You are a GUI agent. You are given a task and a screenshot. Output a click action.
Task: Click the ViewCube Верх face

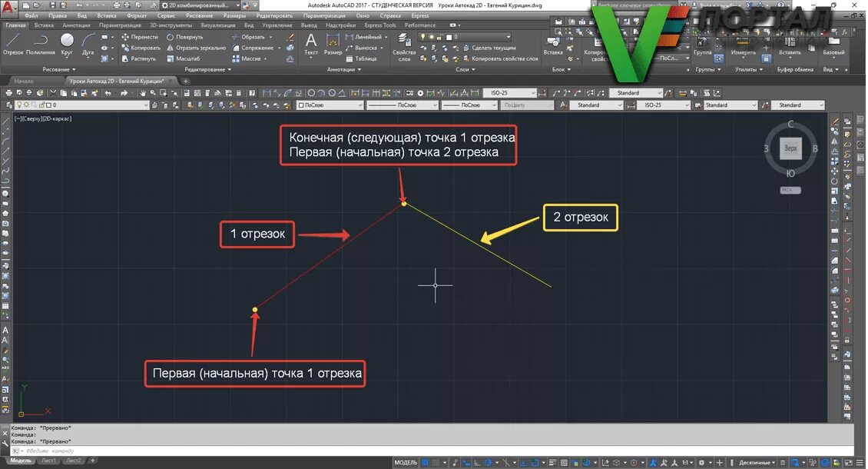pos(790,148)
